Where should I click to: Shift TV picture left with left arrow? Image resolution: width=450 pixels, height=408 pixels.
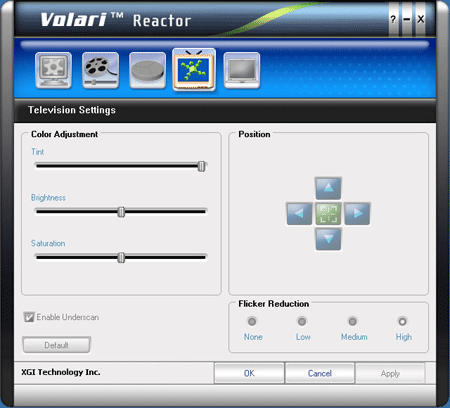(x=299, y=213)
